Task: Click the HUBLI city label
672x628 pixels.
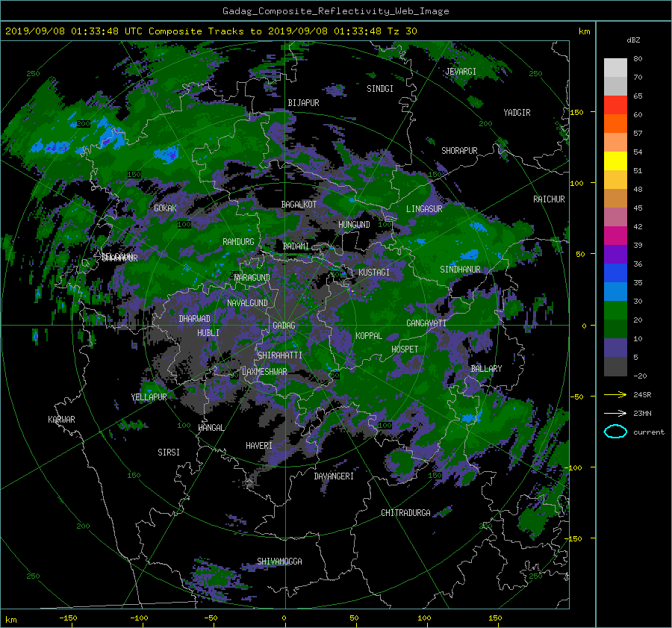Action: (x=208, y=333)
